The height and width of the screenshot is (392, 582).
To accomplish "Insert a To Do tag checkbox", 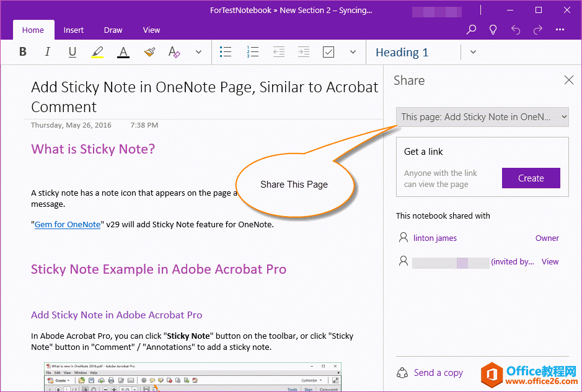I will point(328,51).
